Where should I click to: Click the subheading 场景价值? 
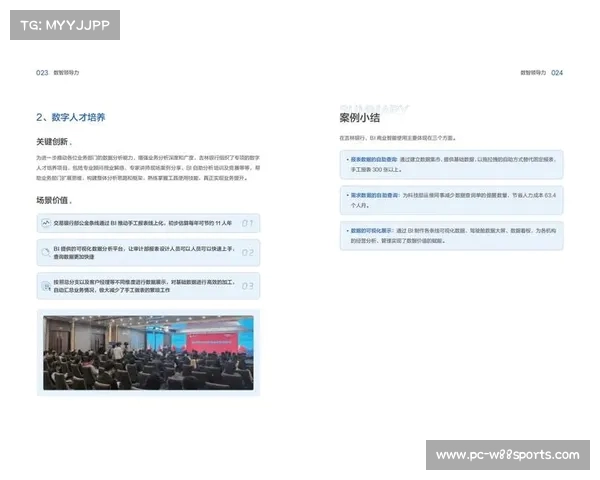[52, 200]
